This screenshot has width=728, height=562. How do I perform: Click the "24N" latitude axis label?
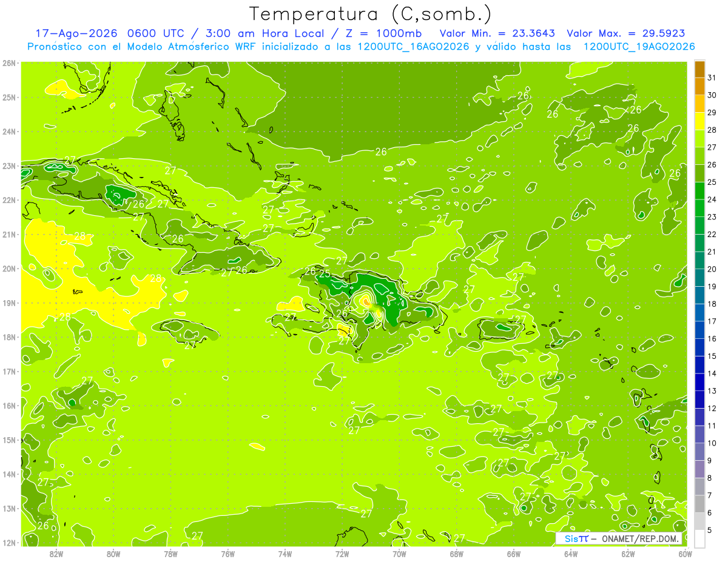click(x=8, y=132)
